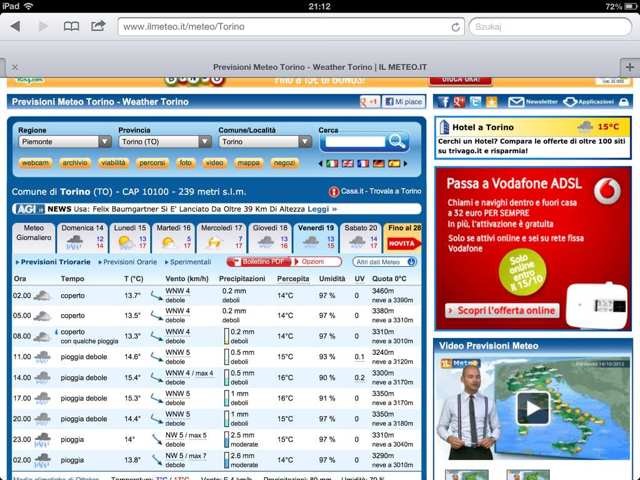Click the Bollettino PDF button

pyautogui.click(x=259, y=262)
